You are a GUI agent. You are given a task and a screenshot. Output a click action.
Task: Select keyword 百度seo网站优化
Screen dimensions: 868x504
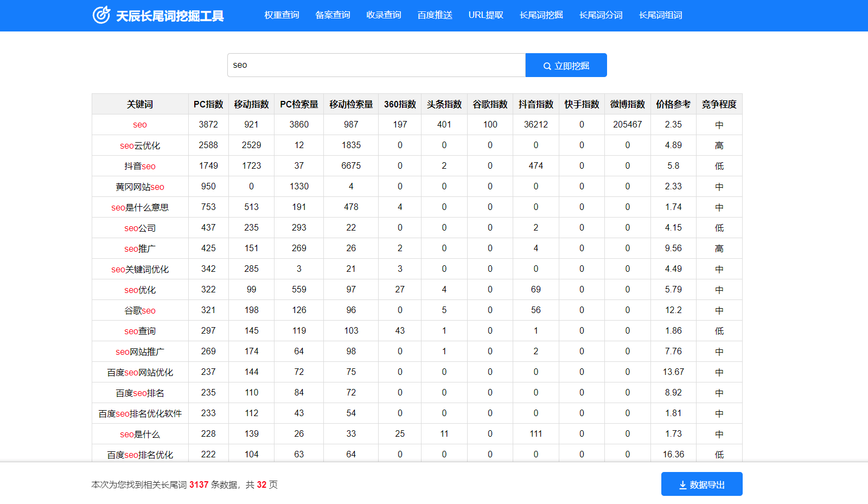140,372
